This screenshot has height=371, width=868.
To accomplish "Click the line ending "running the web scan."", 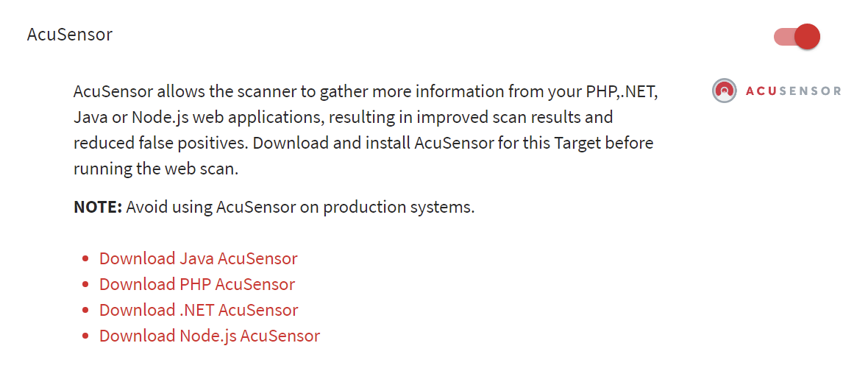I will (156, 169).
